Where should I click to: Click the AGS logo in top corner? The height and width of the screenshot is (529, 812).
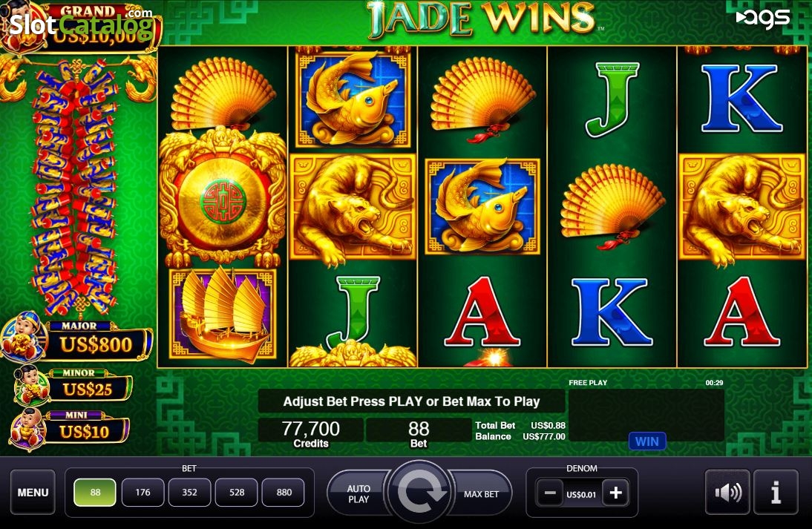click(x=763, y=19)
